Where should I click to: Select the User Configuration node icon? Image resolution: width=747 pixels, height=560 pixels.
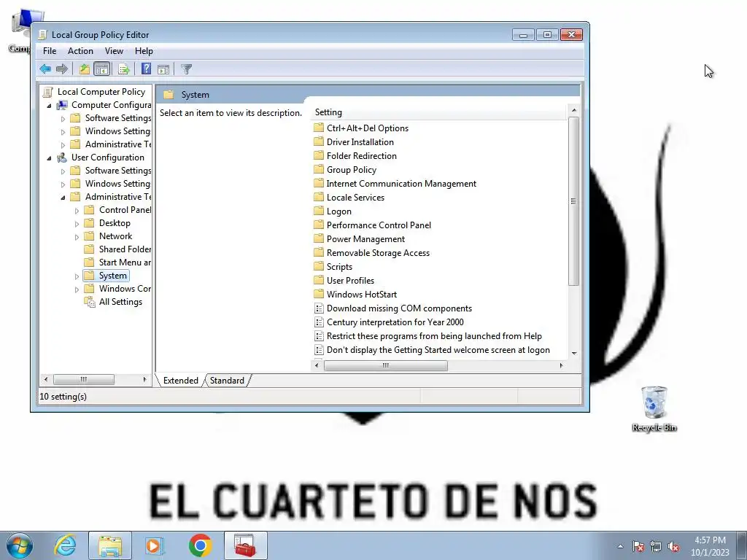click(62, 157)
